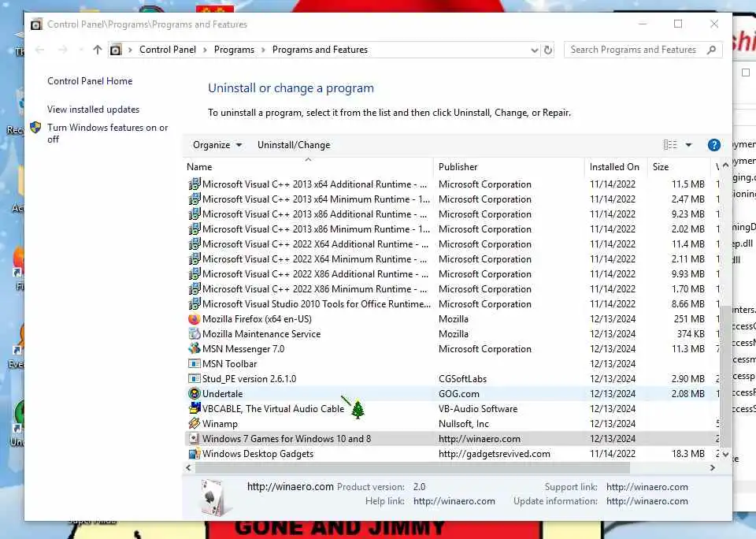Click the Undertale program icon
This screenshot has width=756, height=539.
coord(195,394)
